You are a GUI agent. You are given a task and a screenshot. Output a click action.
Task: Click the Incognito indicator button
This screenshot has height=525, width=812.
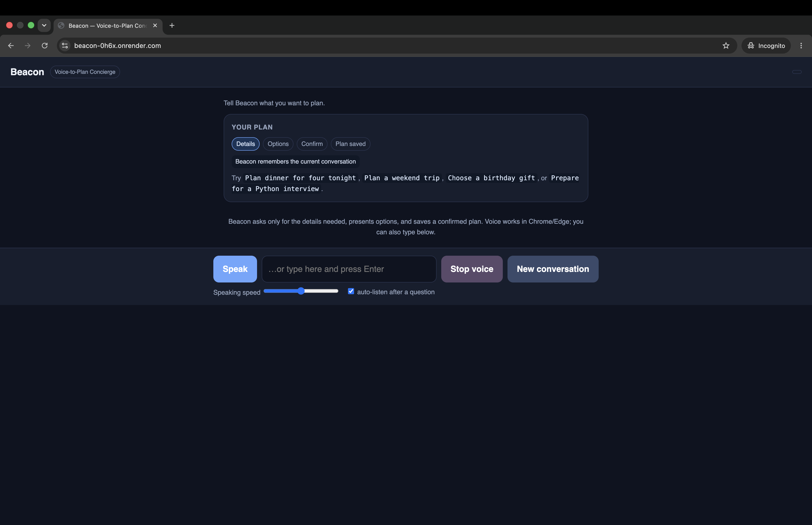coord(766,46)
